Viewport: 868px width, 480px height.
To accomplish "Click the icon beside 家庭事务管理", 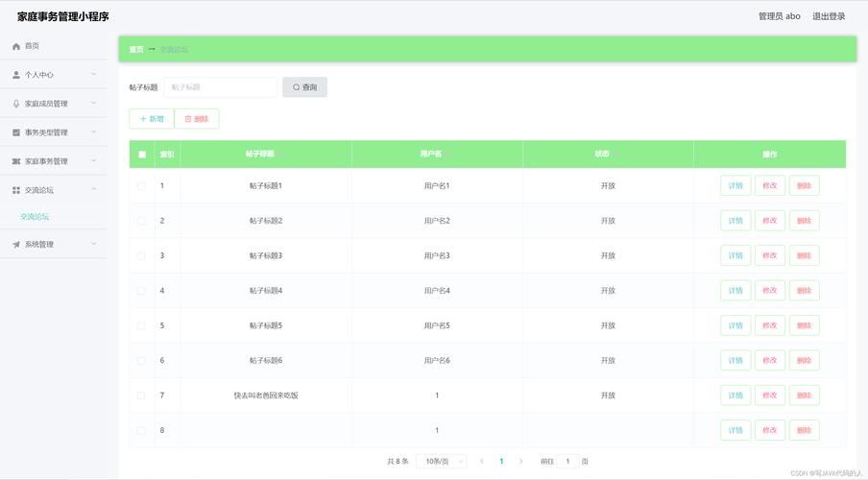I will pos(16,161).
